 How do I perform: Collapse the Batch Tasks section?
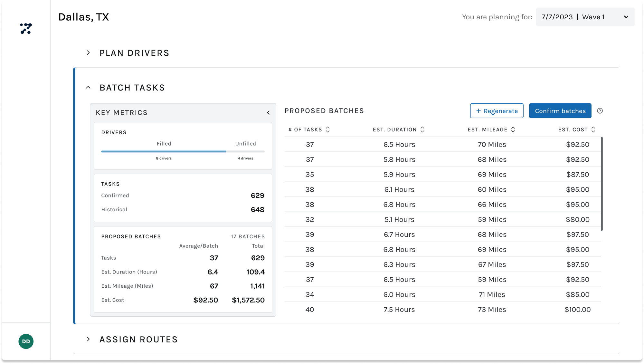(88, 88)
